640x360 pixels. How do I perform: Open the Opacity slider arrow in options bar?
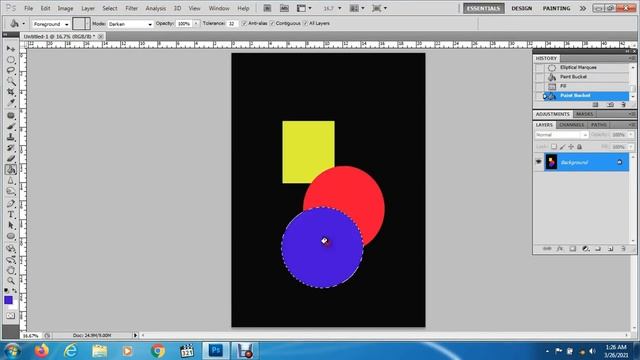pos(196,24)
